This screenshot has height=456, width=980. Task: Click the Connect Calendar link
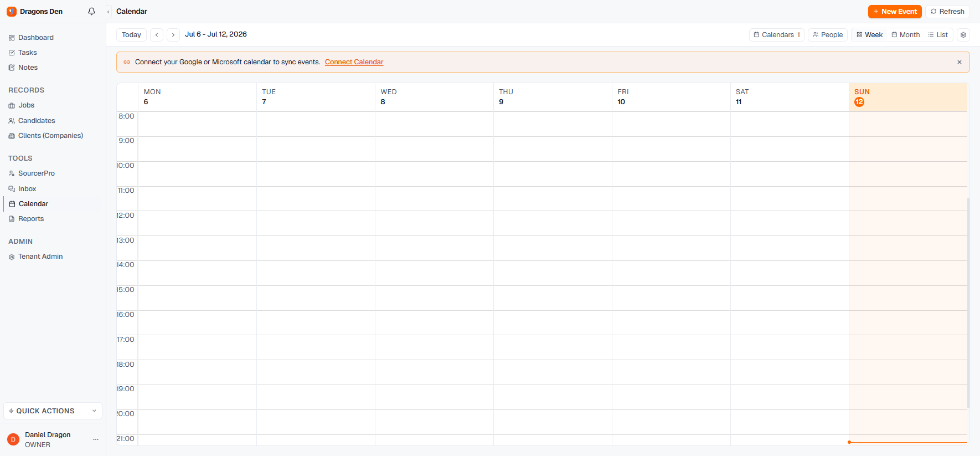click(354, 62)
